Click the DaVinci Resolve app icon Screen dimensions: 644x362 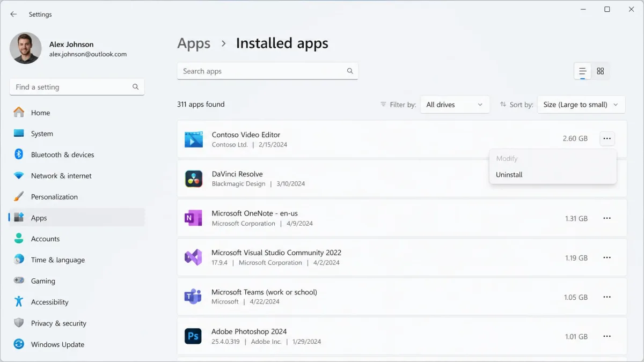pyautogui.click(x=193, y=179)
